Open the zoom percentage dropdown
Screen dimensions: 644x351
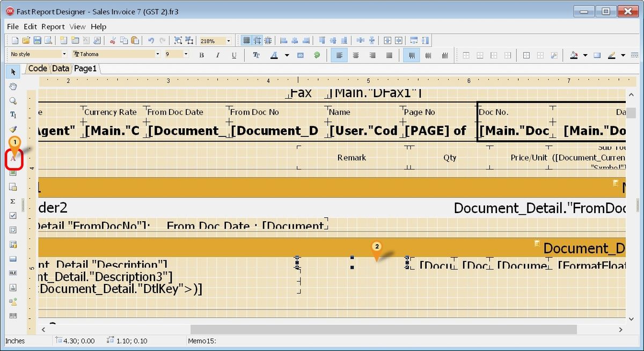tap(229, 41)
